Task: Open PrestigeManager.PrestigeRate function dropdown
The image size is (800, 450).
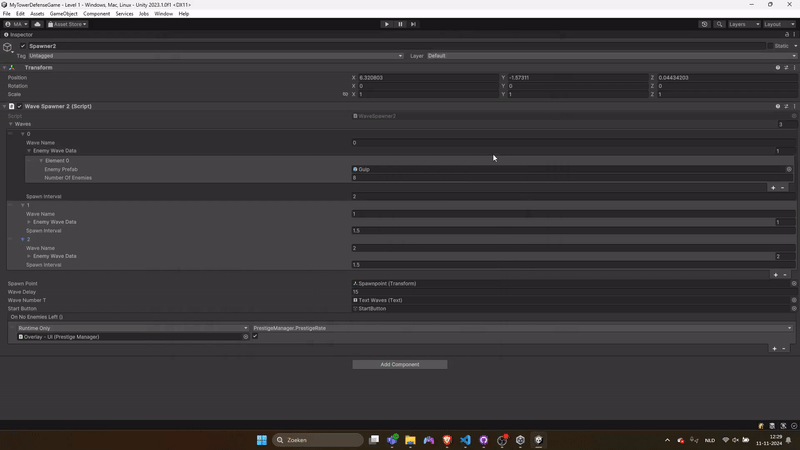Action: coord(522,328)
